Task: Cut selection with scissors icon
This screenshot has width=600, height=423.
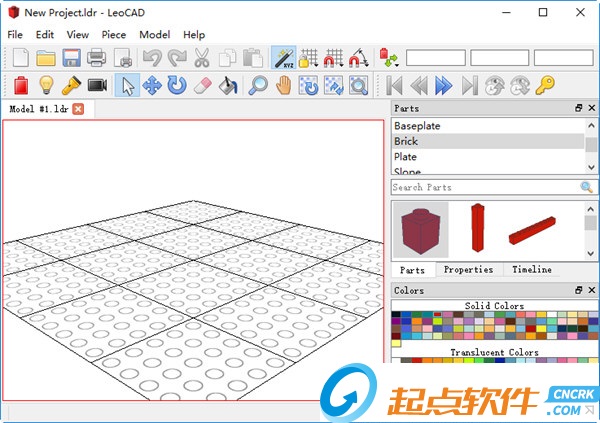Action: click(x=202, y=58)
